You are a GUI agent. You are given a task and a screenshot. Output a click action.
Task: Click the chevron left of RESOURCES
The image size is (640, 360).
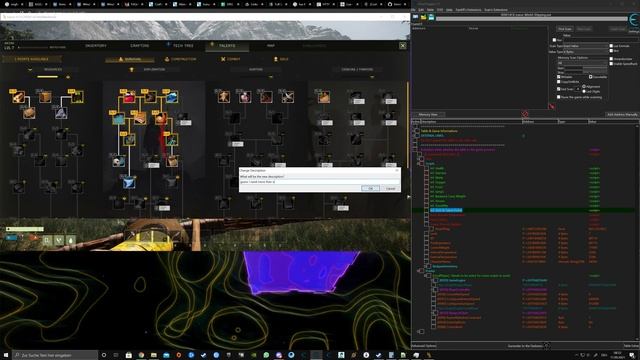(30, 70)
